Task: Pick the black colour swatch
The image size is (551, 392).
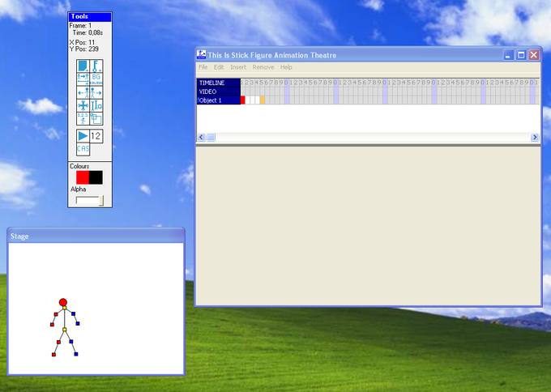Action: [96, 177]
